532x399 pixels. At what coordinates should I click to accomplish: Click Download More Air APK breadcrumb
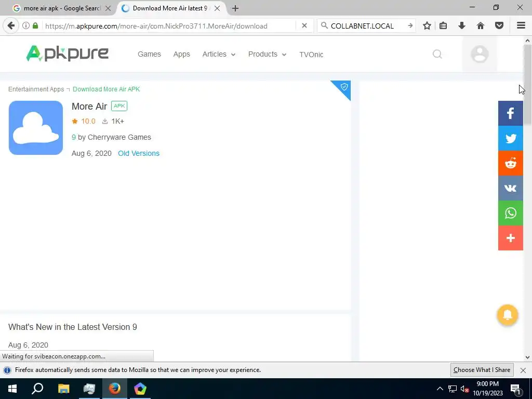tap(106, 89)
